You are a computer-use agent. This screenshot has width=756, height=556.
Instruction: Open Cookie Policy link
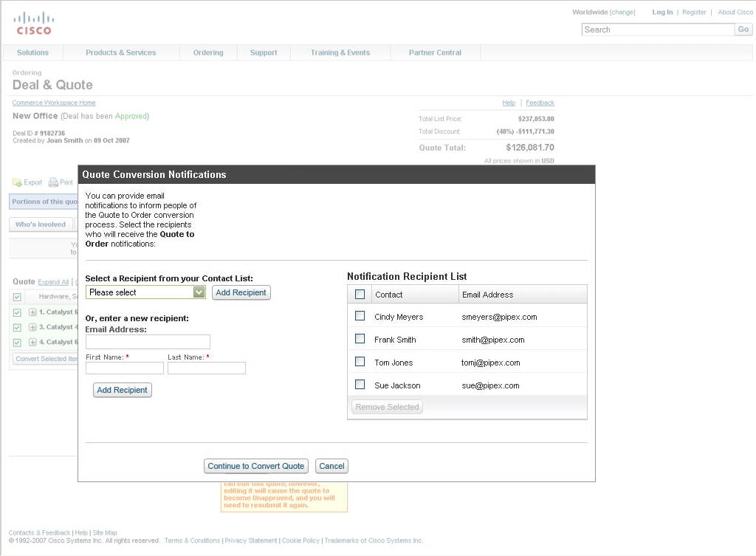coord(301,540)
